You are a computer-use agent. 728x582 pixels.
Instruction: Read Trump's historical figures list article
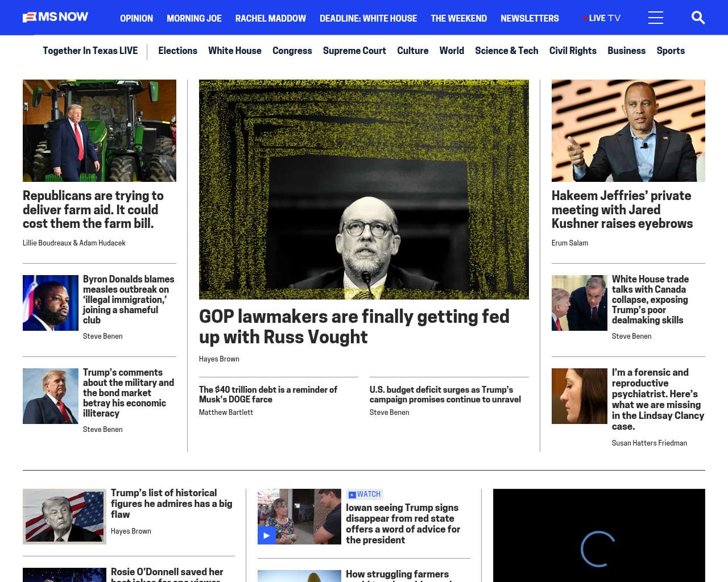(x=172, y=504)
